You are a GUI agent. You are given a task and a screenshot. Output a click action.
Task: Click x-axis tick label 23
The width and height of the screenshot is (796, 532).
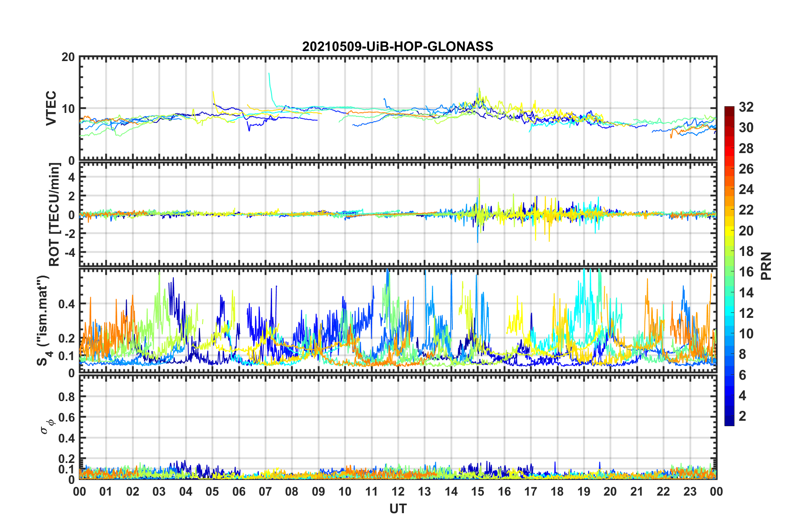click(x=690, y=491)
